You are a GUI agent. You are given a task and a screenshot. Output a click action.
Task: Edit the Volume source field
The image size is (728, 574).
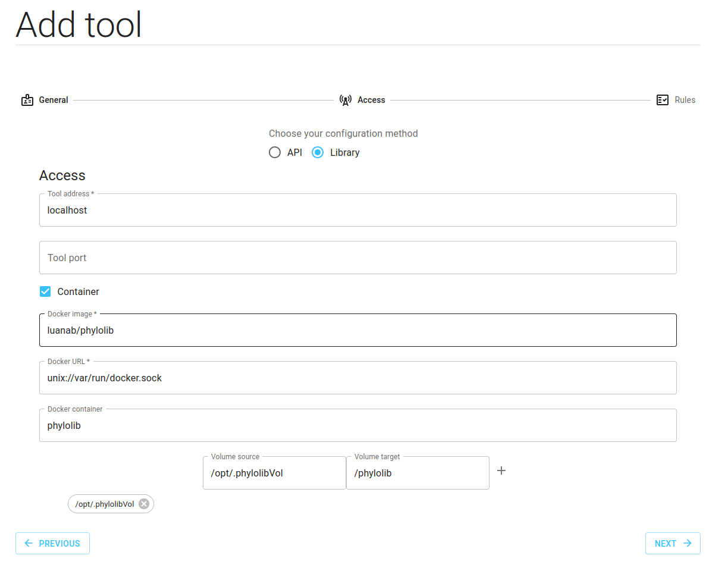[274, 473]
